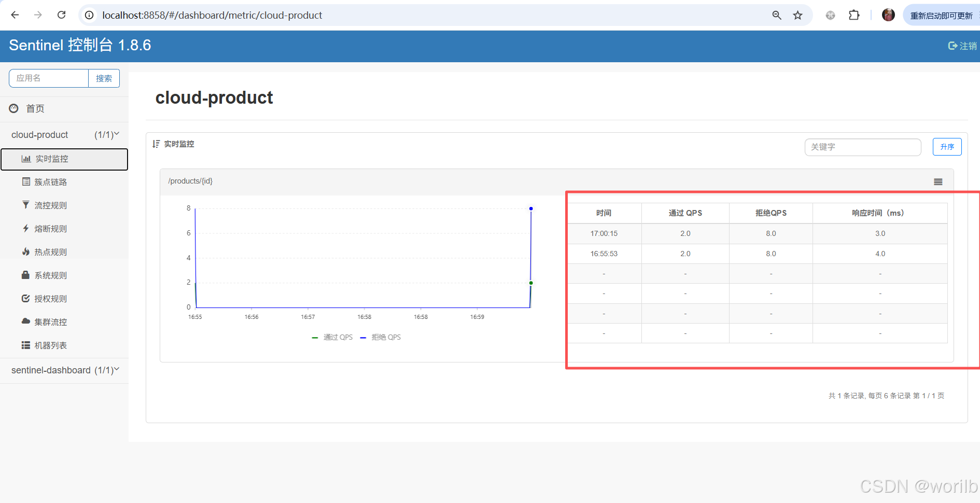Viewport: 980px width, 503px height.
Task: Open 热点规则 menu item
Action: pos(64,252)
